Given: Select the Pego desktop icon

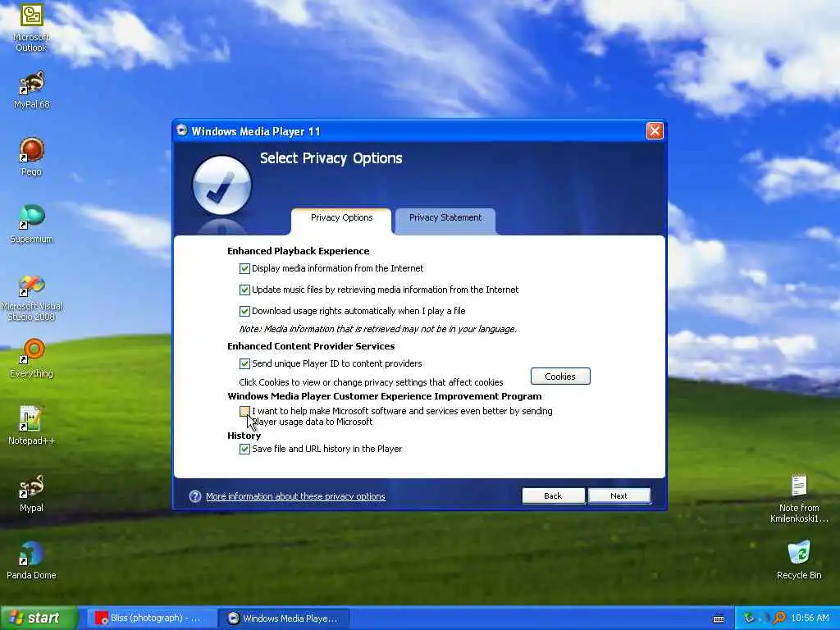Looking at the screenshot, I should point(31,157).
